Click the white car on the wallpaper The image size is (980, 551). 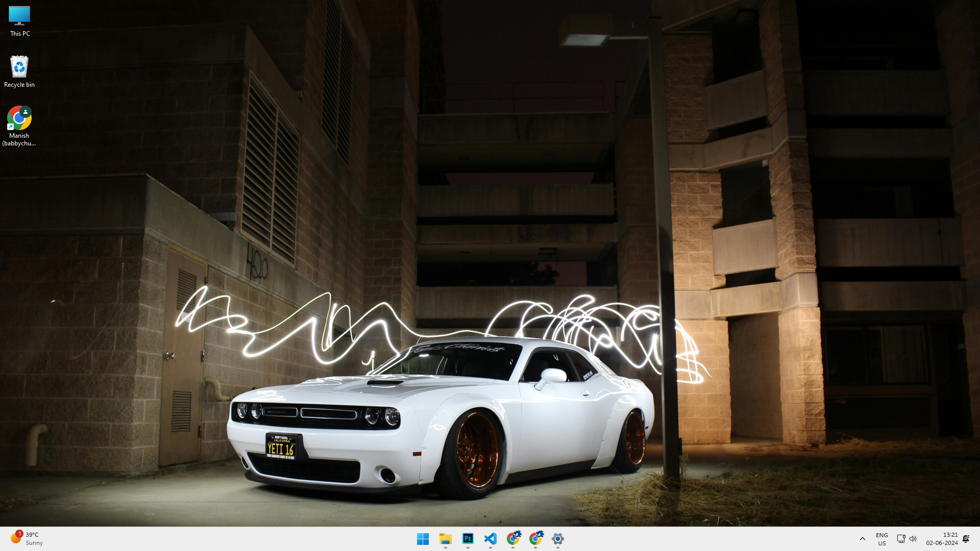[439, 413]
